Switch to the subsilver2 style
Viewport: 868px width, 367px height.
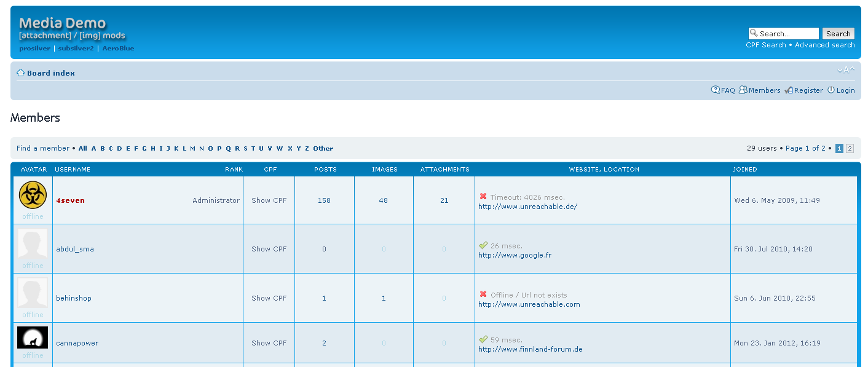[76, 49]
